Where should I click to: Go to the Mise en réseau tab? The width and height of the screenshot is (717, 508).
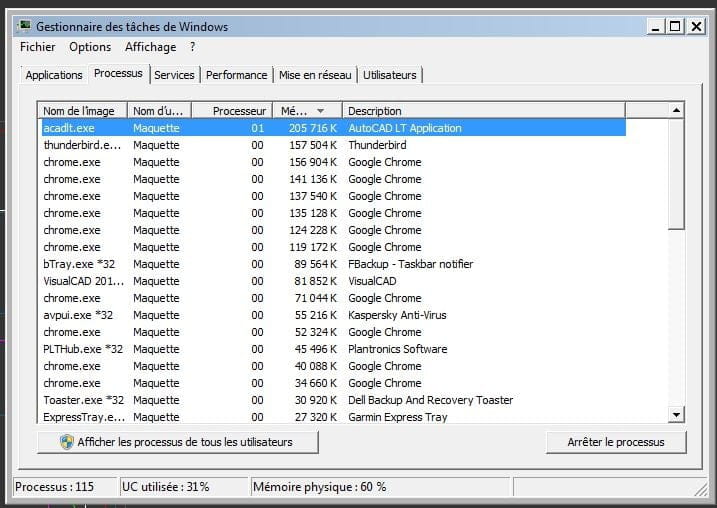[315, 75]
